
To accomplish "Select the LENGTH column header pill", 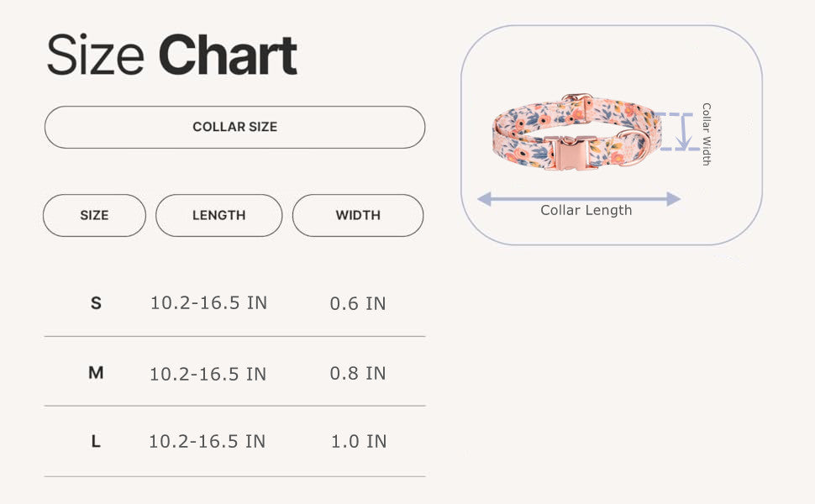I will [x=218, y=216].
